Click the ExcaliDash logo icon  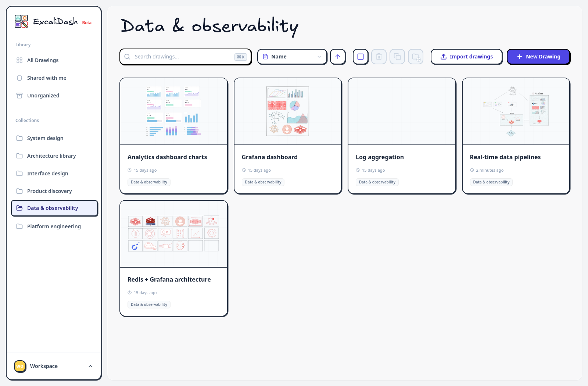tap(21, 21)
